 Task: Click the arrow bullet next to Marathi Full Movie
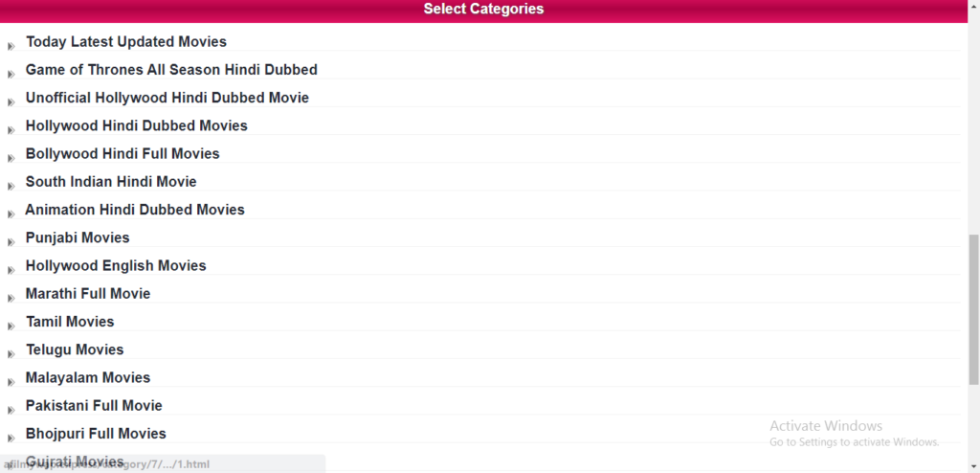11,298
